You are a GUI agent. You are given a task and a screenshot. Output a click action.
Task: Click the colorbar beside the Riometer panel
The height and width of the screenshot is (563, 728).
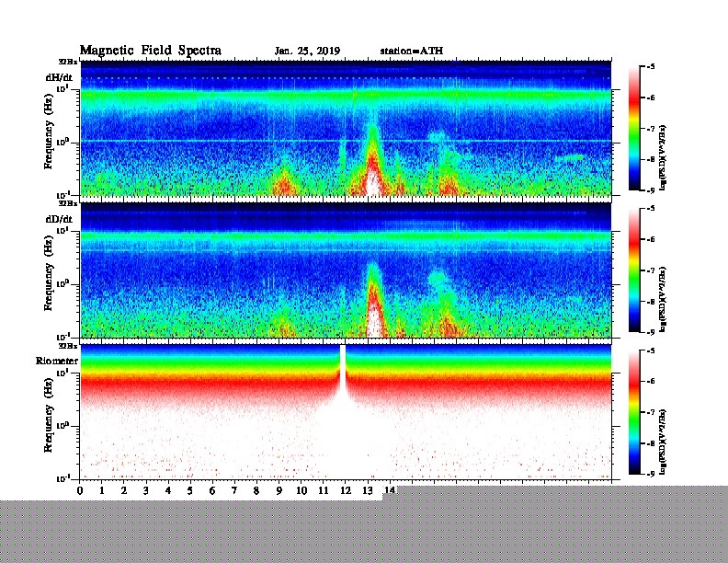click(x=634, y=412)
